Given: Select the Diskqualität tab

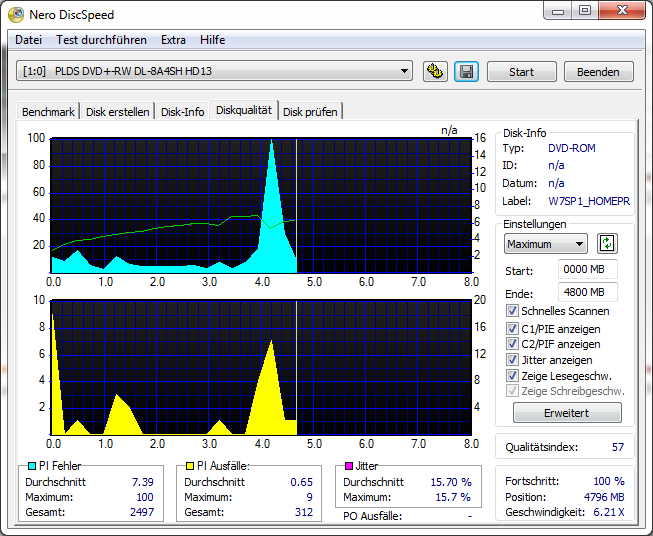Looking at the screenshot, I should [x=244, y=110].
